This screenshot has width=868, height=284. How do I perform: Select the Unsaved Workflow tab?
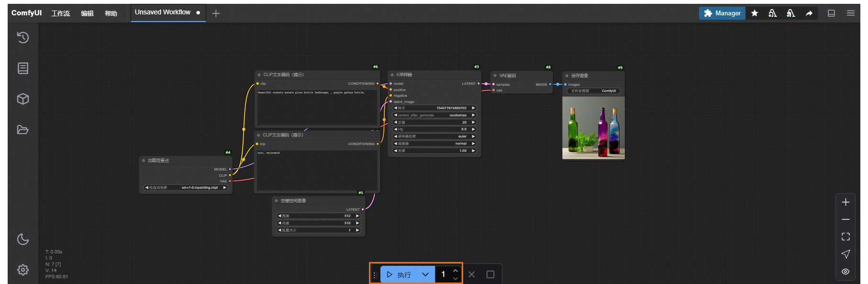[x=163, y=12]
